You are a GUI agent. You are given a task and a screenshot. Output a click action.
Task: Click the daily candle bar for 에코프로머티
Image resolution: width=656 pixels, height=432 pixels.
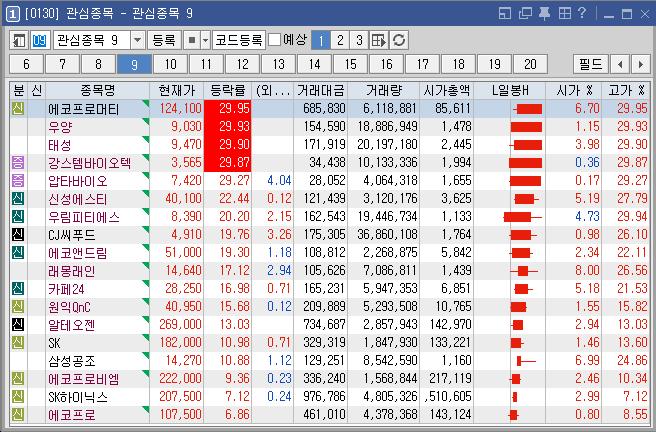coord(528,109)
